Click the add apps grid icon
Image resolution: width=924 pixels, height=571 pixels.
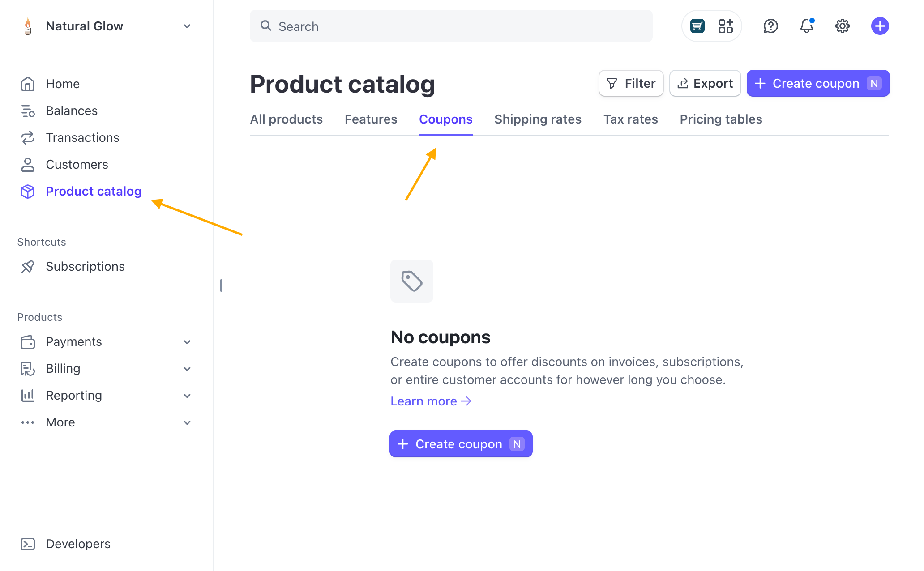[726, 26]
